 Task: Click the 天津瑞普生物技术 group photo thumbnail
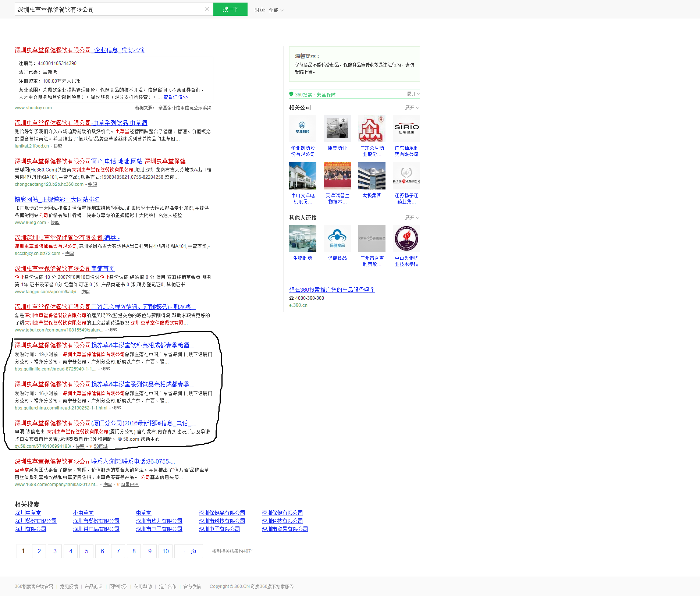(337, 176)
